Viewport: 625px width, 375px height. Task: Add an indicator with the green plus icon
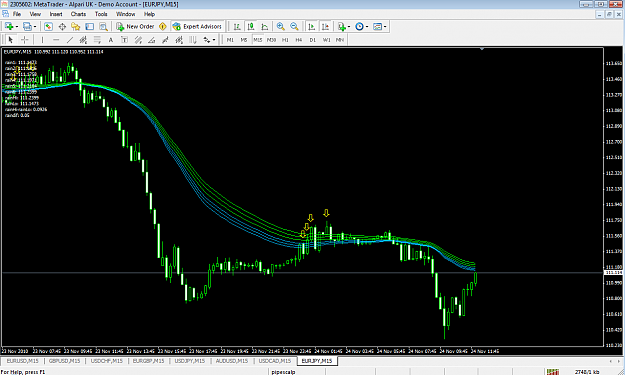coord(341,27)
